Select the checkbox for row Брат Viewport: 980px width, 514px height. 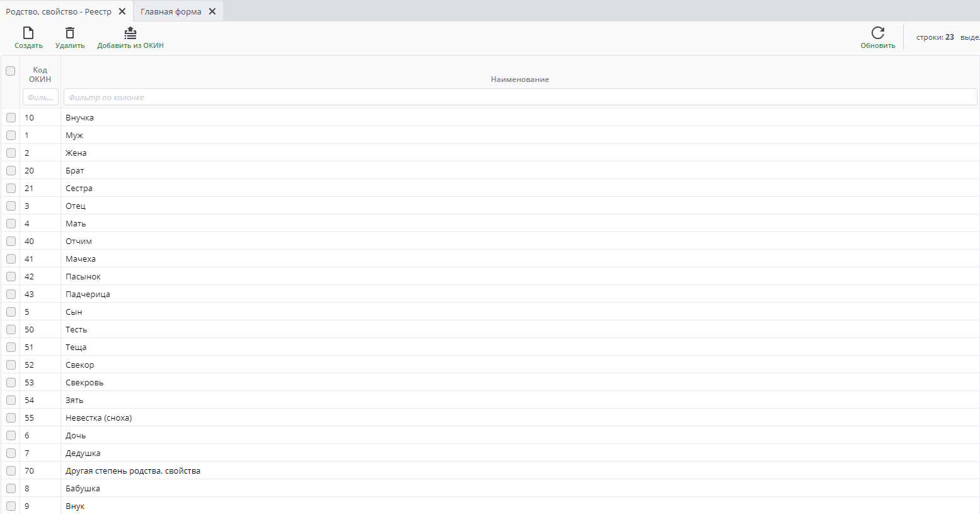(x=11, y=170)
